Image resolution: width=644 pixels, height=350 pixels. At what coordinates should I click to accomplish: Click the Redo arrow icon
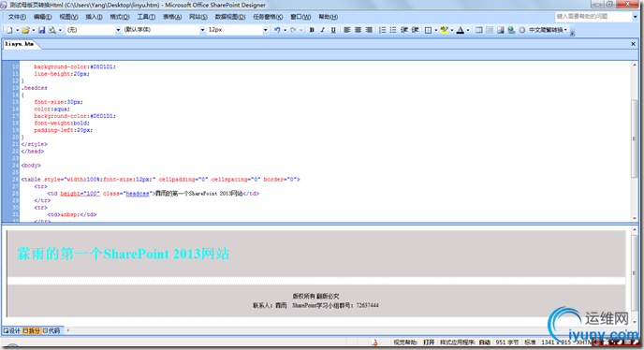[293, 30]
